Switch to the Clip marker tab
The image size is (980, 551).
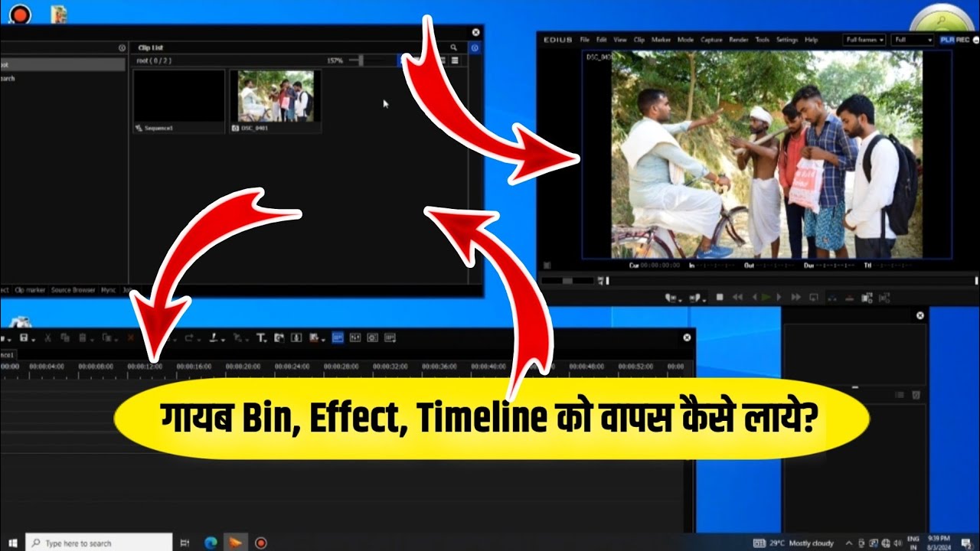30,290
